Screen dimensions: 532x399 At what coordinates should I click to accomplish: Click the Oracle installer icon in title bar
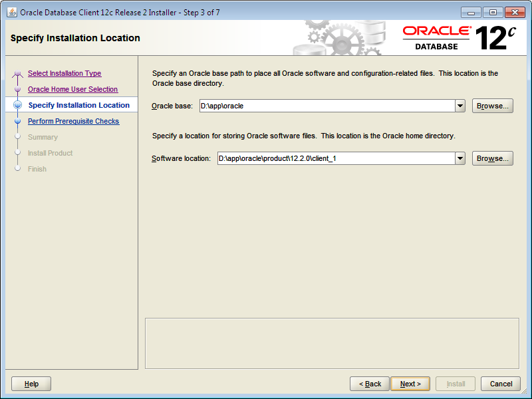(12, 11)
